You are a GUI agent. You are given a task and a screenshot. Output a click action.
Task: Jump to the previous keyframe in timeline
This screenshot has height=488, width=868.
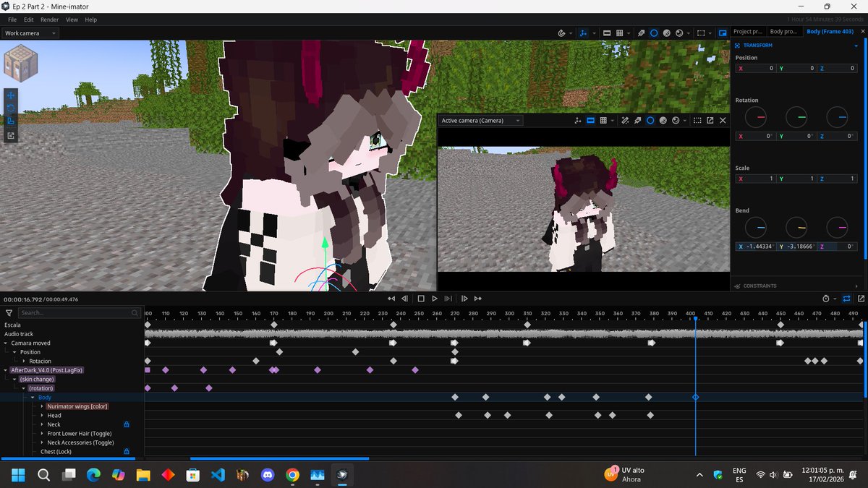[x=391, y=299]
